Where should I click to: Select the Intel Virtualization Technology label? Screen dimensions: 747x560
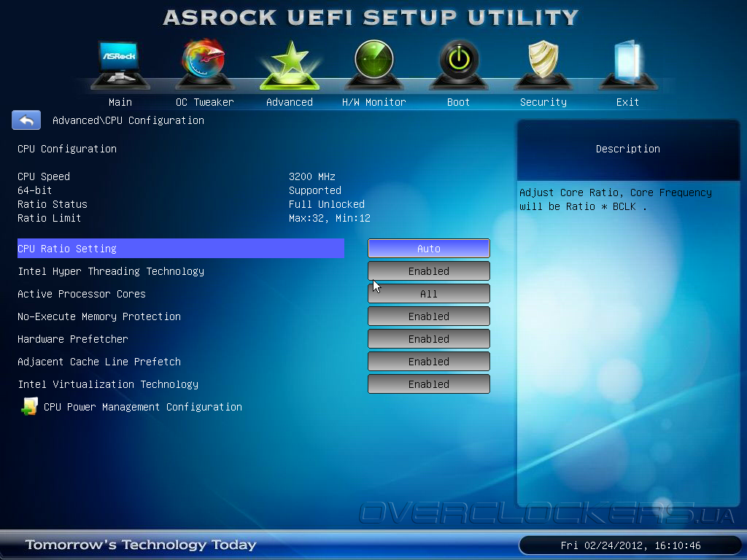pyautogui.click(x=108, y=384)
